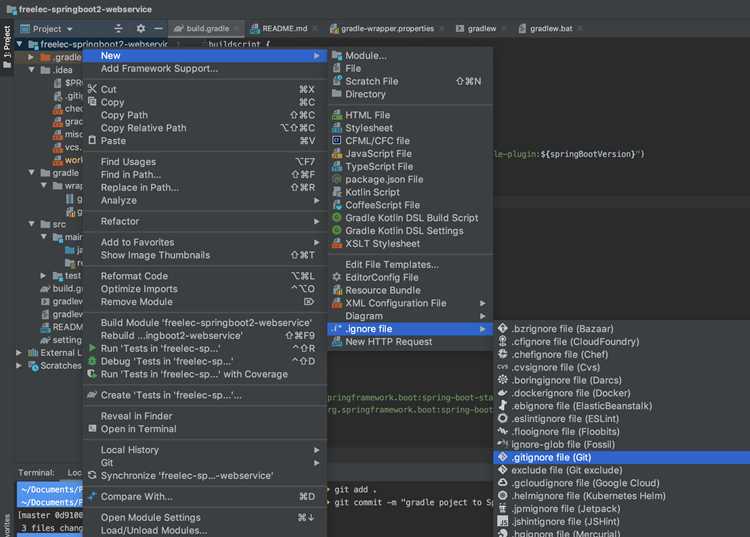Click the .bzrignore Bazaar icon
Screen dimensions: 750x537
[502, 328]
